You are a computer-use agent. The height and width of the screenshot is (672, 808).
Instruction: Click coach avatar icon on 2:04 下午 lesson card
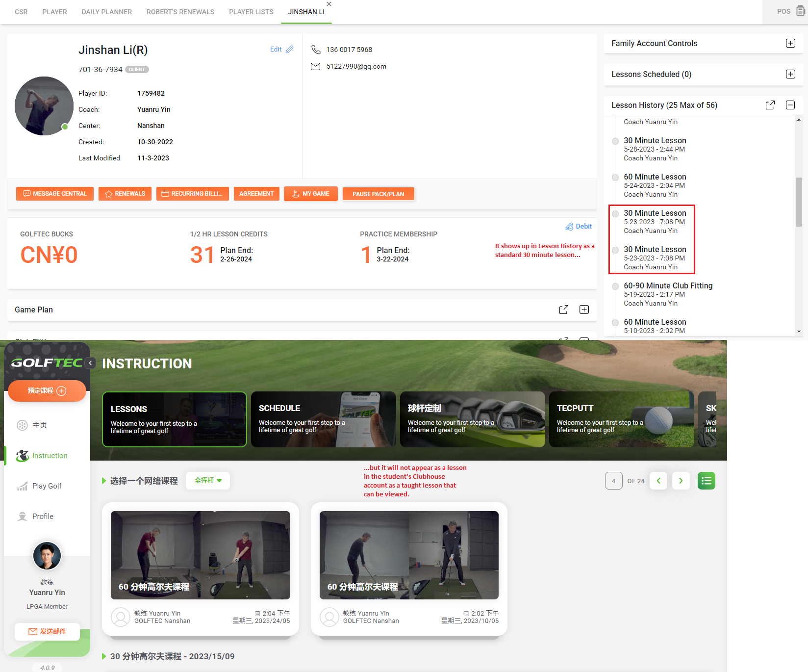pos(121,617)
